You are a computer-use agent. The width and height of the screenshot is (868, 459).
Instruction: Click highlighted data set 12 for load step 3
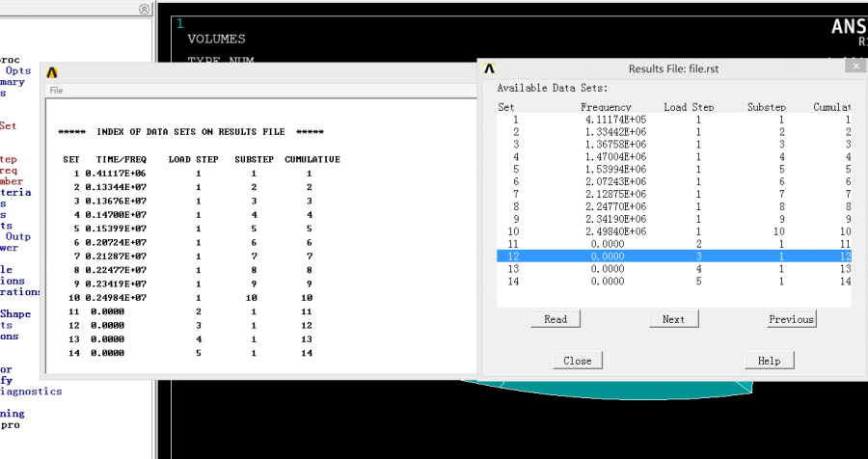pyautogui.click(x=674, y=256)
